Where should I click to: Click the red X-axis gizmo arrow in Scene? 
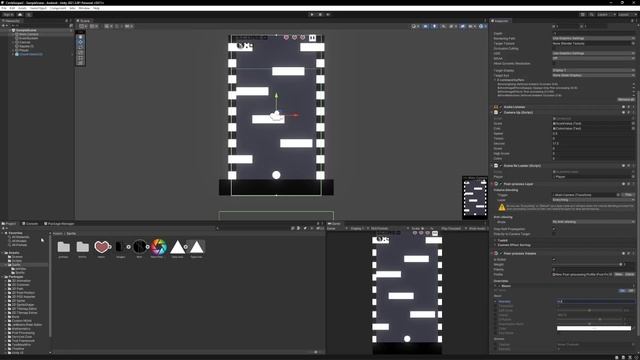295,115
